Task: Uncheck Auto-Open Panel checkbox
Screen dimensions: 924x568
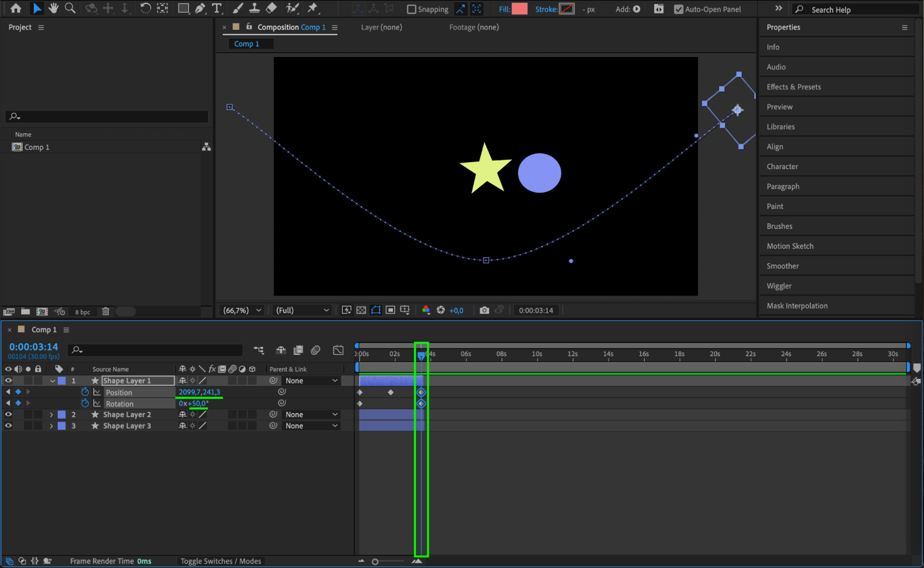Action: click(678, 9)
